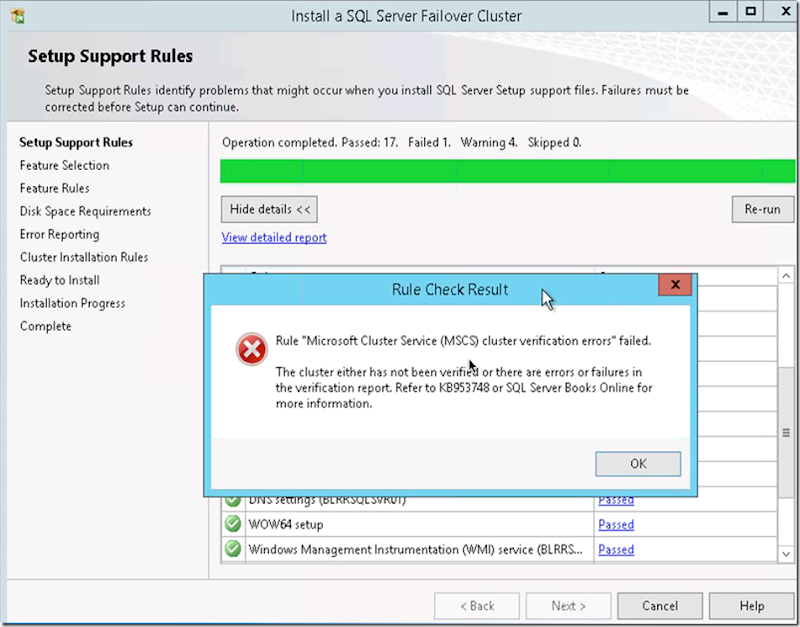Image resolution: width=800 pixels, height=627 pixels.
Task: Select Feature Rules step in sidebar
Action: [55, 188]
